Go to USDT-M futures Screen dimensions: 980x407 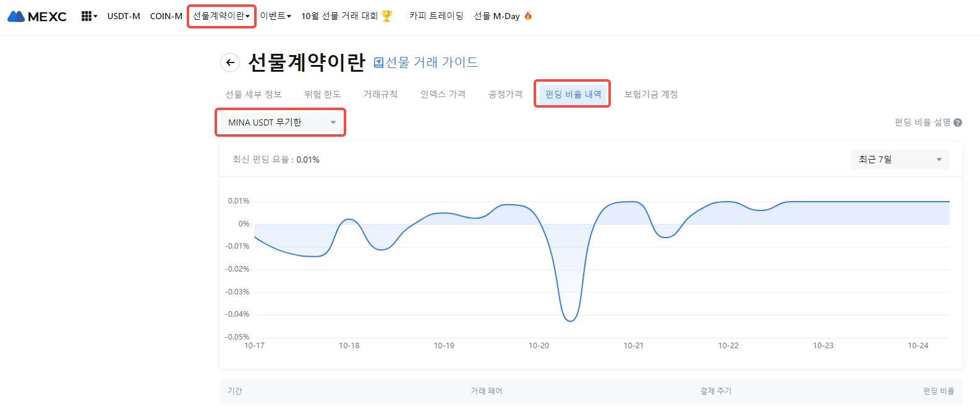point(124,16)
